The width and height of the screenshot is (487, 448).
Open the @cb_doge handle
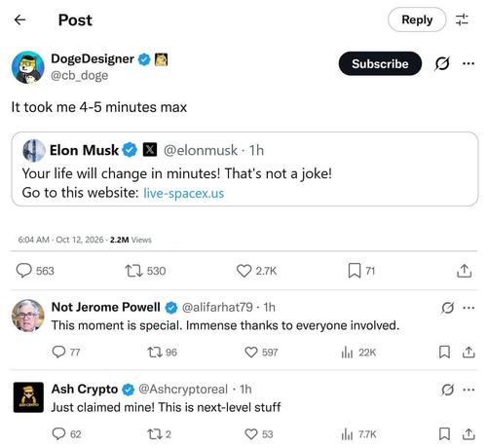tap(79, 75)
